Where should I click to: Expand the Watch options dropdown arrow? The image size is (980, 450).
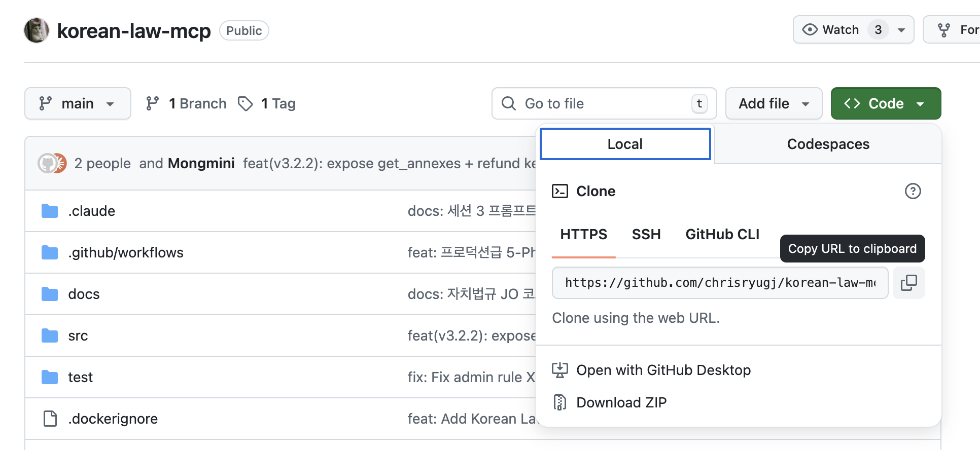pos(901,30)
